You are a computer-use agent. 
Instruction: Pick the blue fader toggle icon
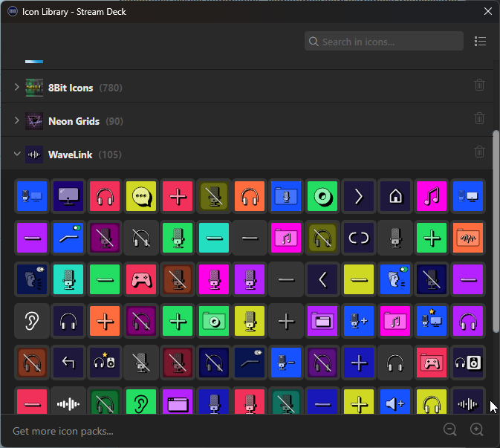(x=68, y=238)
